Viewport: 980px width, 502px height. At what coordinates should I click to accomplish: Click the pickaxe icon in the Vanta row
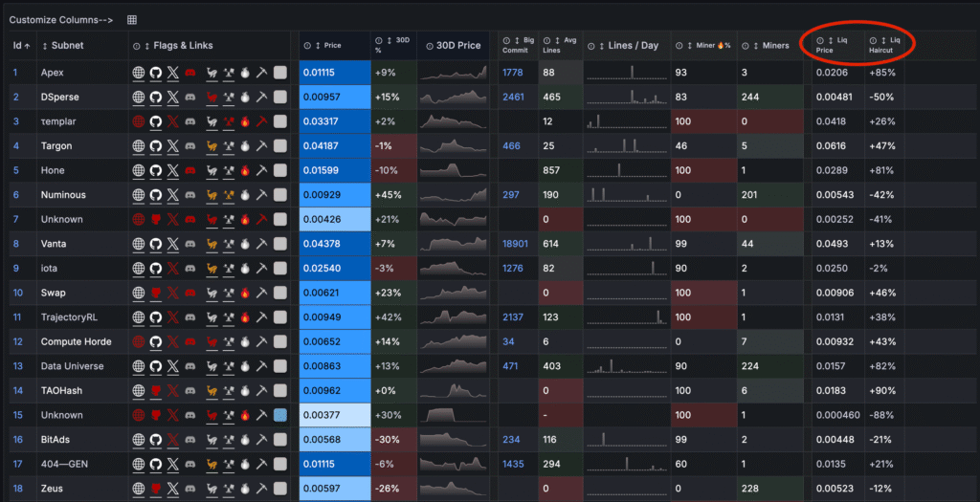coord(262,244)
